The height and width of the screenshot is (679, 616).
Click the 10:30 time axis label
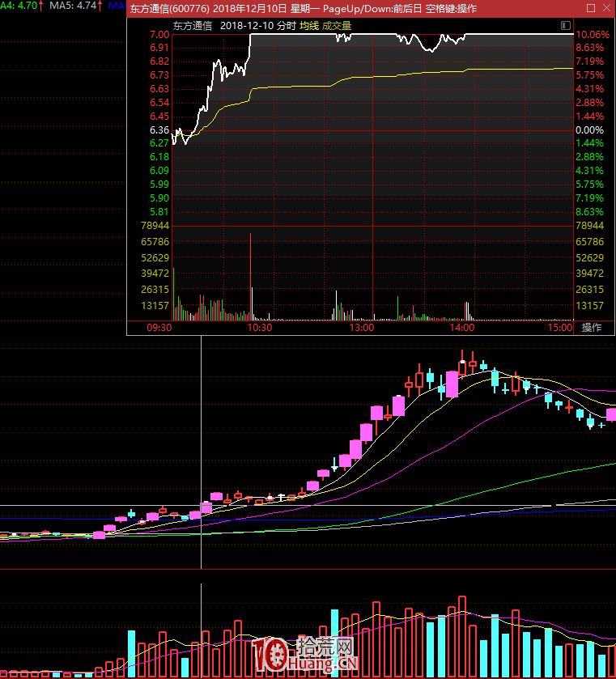(x=260, y=328)
